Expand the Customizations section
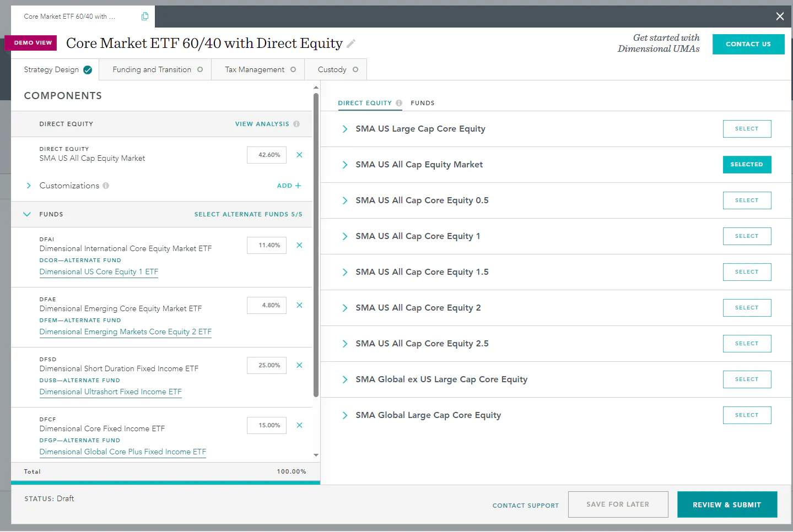The image size is (793, 532). (x=29, y=186)
